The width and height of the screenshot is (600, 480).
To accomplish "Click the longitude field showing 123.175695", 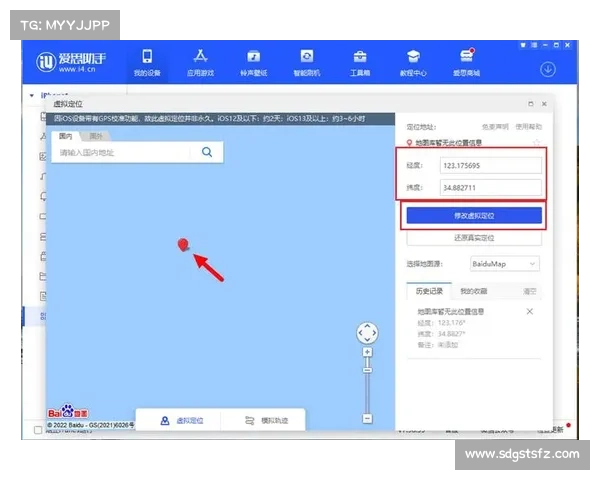I will coord(491,165).
